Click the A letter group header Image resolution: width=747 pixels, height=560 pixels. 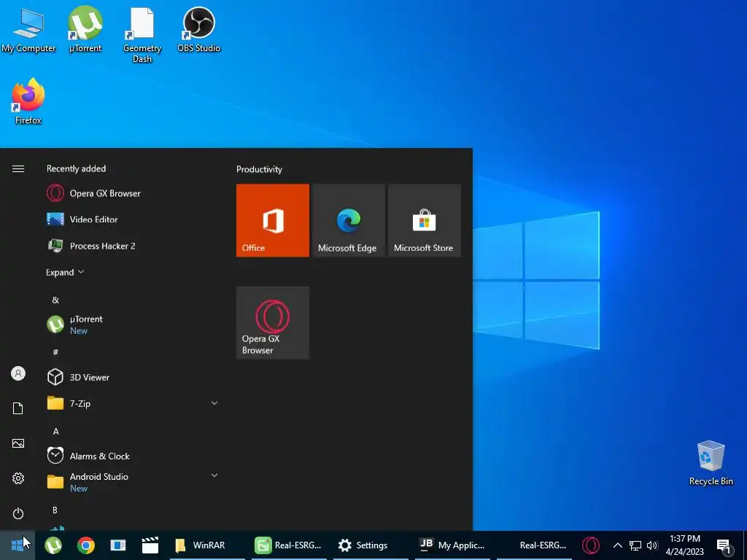point(55,432)
